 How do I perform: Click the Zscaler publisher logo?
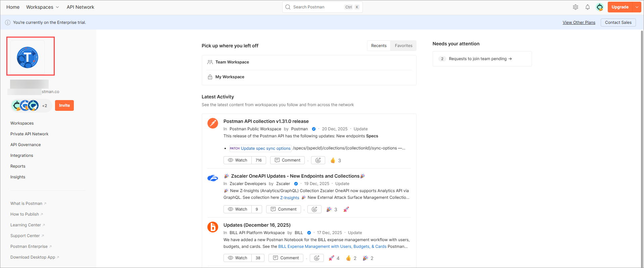click(x=212, y=178)
